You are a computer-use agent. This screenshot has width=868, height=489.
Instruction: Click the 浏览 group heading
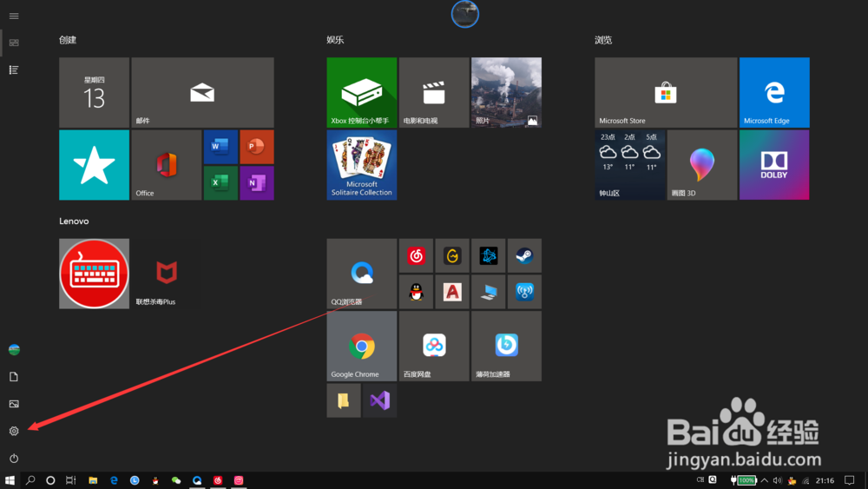click(x=603, y=40)
